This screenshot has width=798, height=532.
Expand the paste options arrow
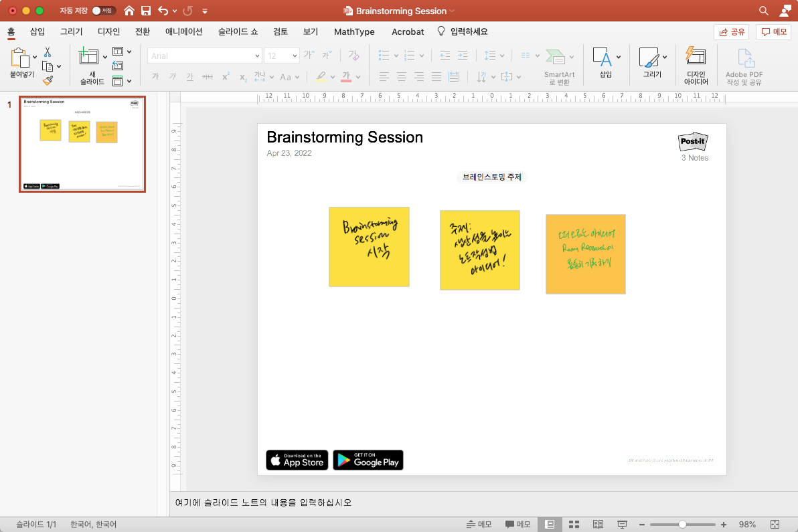pyautogui.click(x=35, y=57)
